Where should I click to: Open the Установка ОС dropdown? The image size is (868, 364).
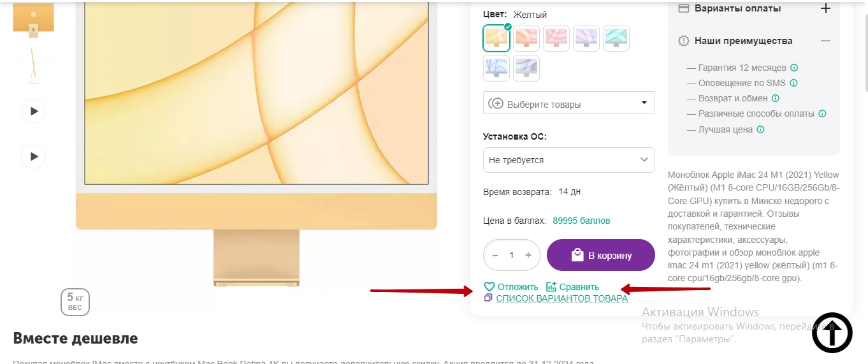[568, 160]
